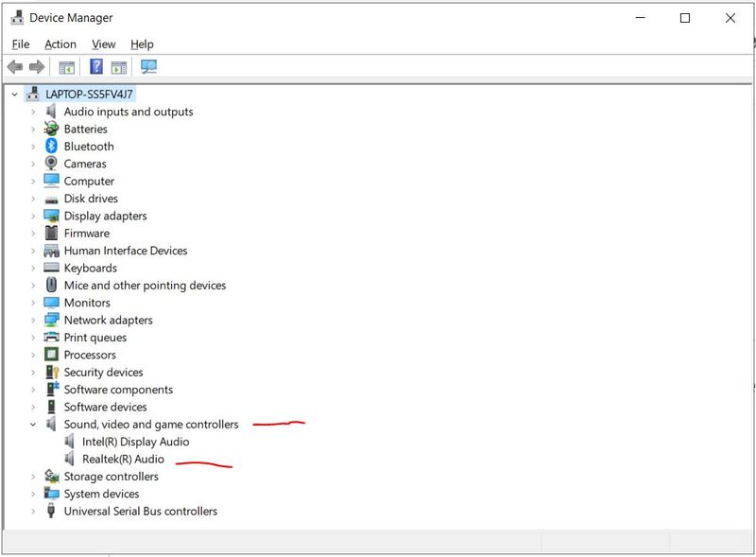The width and height of the screenshot is (756, 557).
Task: Open the View menu
Action: pos(104,44)
